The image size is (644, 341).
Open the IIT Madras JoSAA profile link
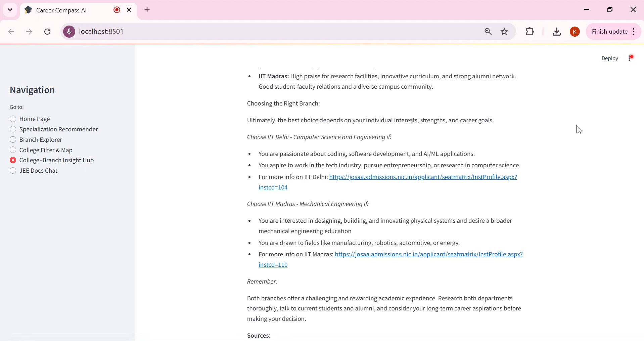coord(428,254)
